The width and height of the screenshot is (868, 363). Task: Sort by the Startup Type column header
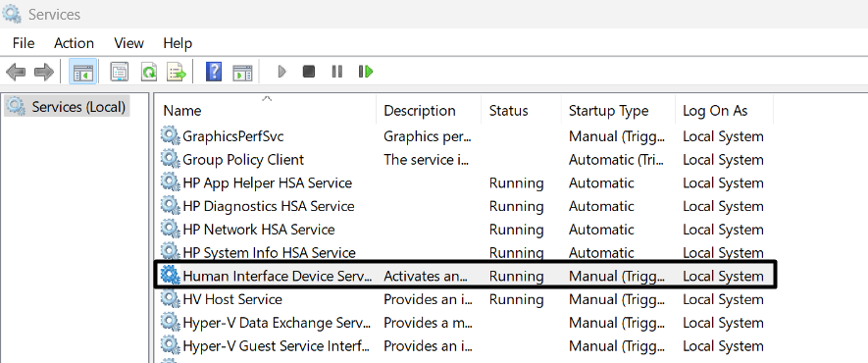click(608, 111)
